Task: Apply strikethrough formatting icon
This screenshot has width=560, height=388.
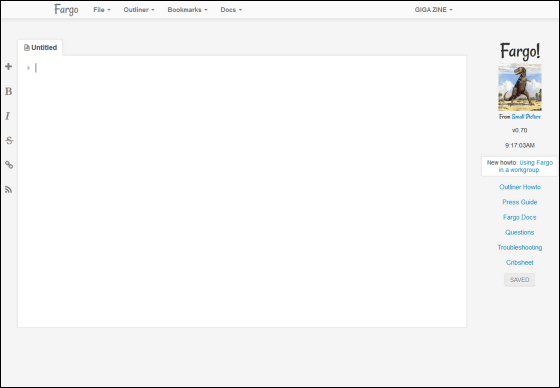Action: (9, 140)
